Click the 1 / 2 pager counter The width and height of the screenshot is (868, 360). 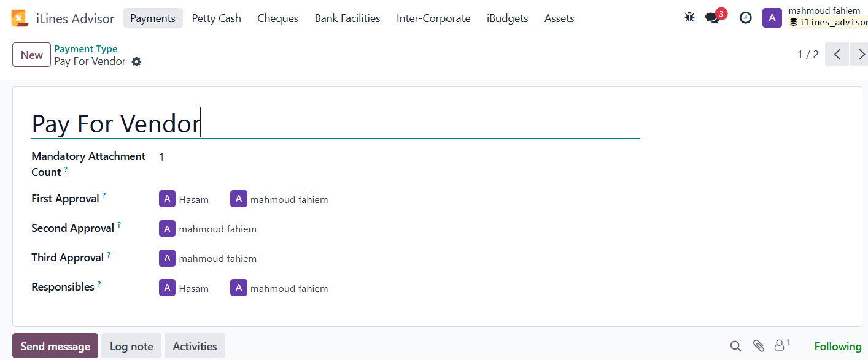[808, 55]
